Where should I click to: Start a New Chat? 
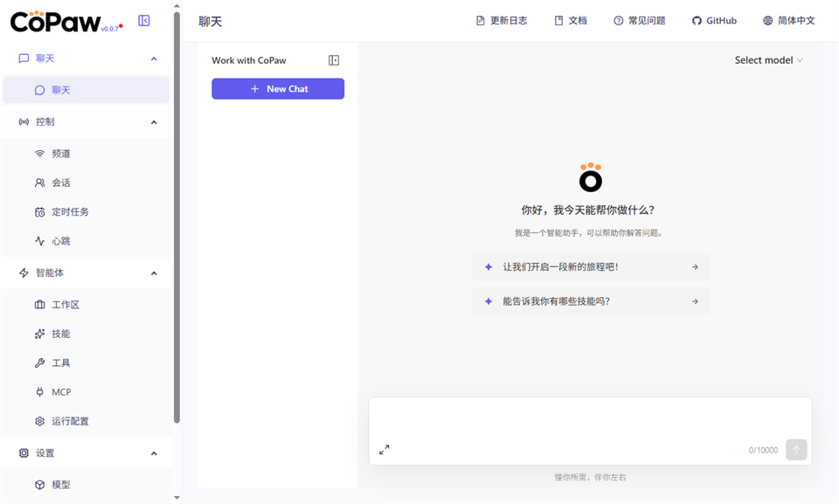coord(278,89)
